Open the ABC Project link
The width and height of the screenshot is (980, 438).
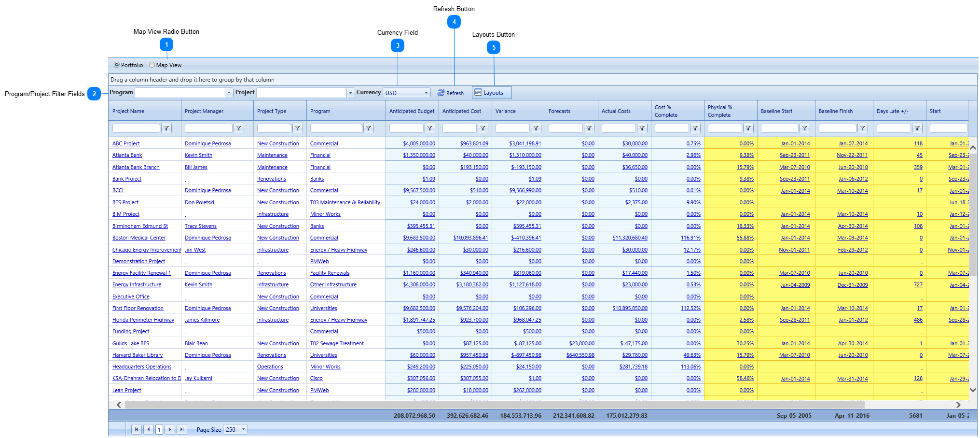[126, 143]
